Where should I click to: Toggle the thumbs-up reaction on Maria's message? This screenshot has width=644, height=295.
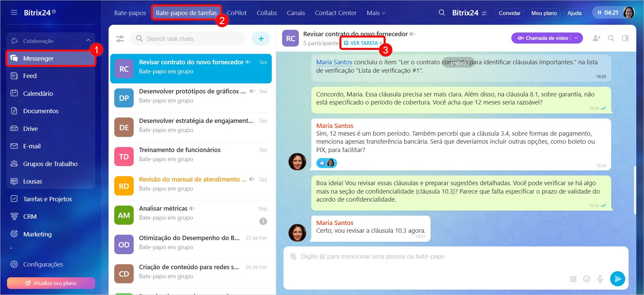click(x=322, y=163)
